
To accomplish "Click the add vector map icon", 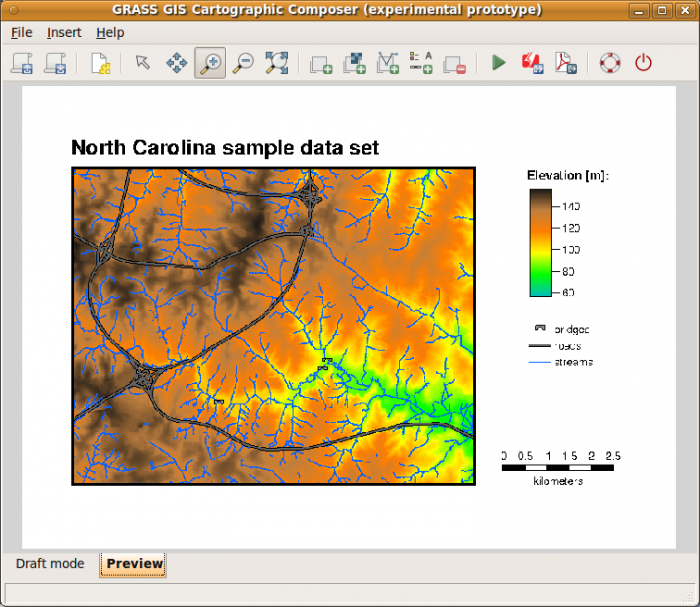I will pyautogui.click(x=387, y=64).
